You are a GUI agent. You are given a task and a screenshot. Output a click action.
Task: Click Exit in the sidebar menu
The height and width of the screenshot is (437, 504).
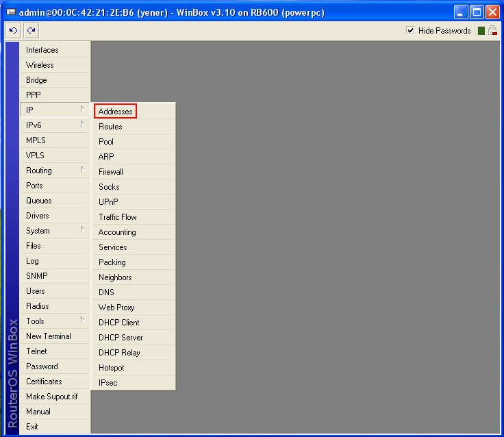click(x=55, y=427)
